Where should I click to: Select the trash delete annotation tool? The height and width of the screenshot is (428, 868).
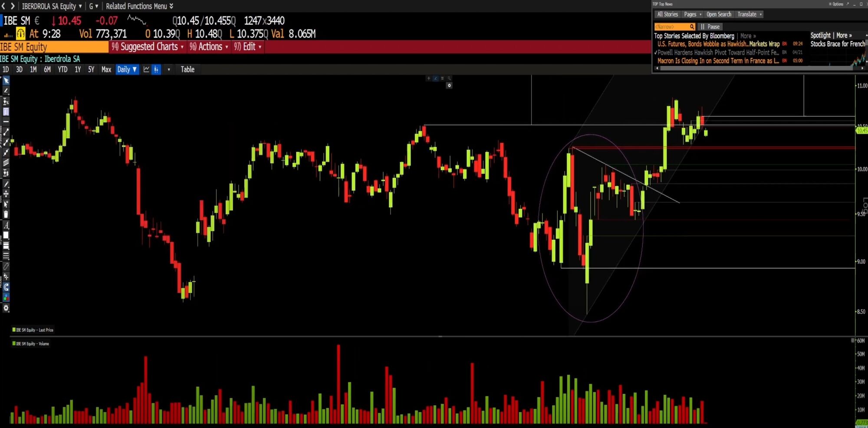[6, 214]
